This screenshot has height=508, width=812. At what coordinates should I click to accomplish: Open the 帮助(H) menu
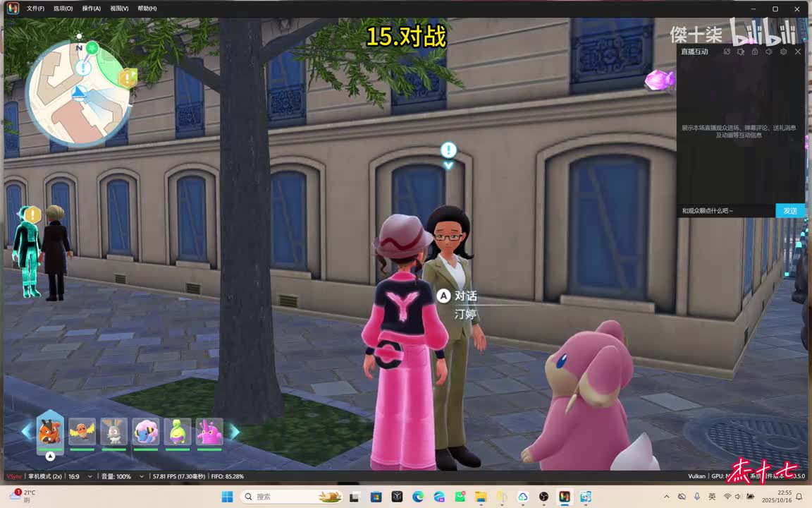point(147,8)
